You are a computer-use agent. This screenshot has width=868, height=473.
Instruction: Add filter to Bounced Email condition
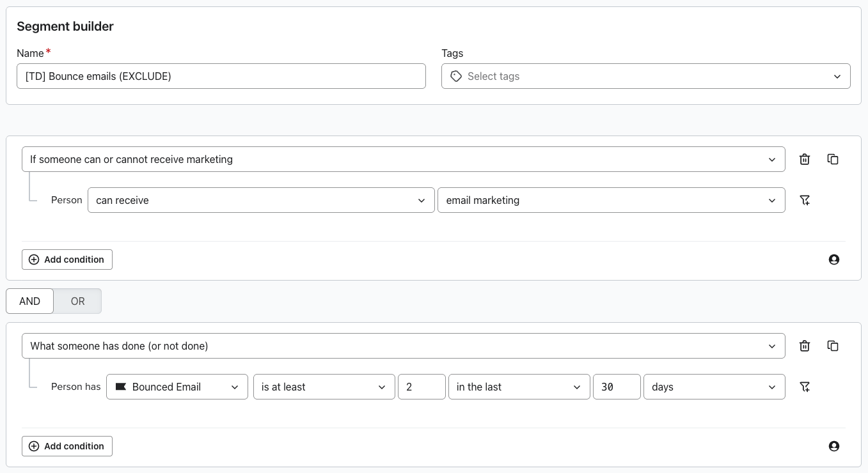(x=805, y=387)
